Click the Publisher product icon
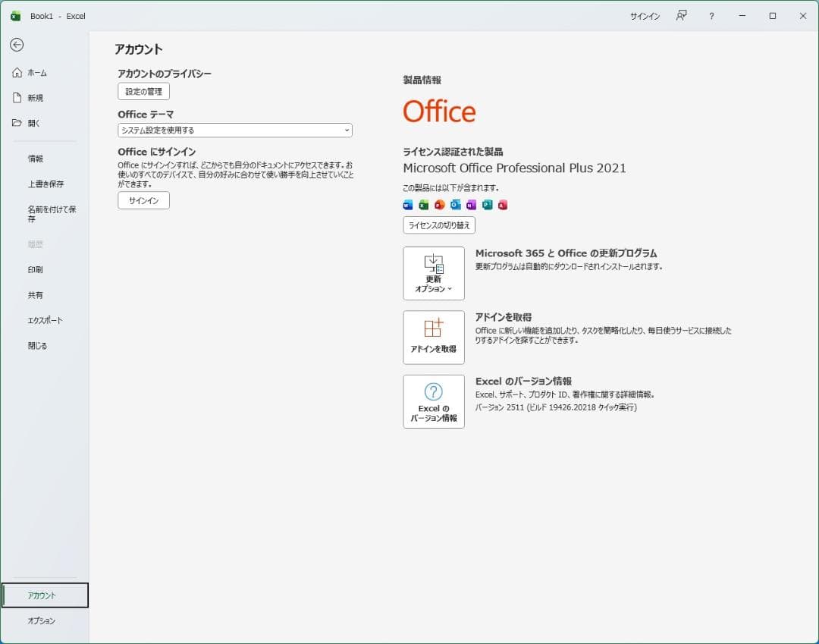Screen dimensions: 819x644 click(x=487, y=205)
